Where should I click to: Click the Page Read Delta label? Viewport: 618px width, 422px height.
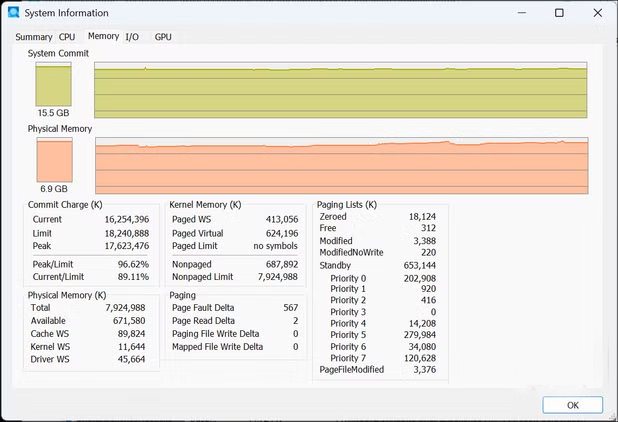[203, 321]
